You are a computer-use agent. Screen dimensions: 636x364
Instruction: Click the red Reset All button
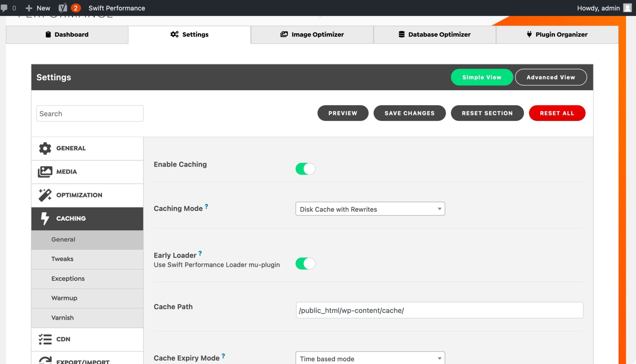[557, 113]
